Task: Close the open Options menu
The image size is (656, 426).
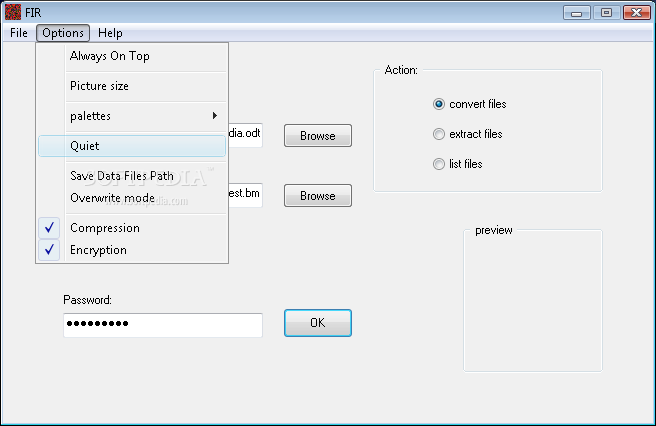Action: point(63,33)
